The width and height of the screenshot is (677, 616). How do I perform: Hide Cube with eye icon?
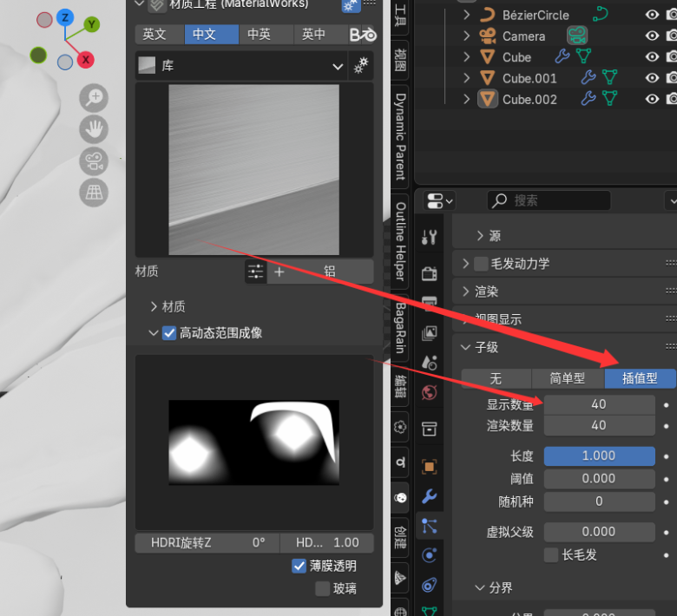click(x=652, y=56)
